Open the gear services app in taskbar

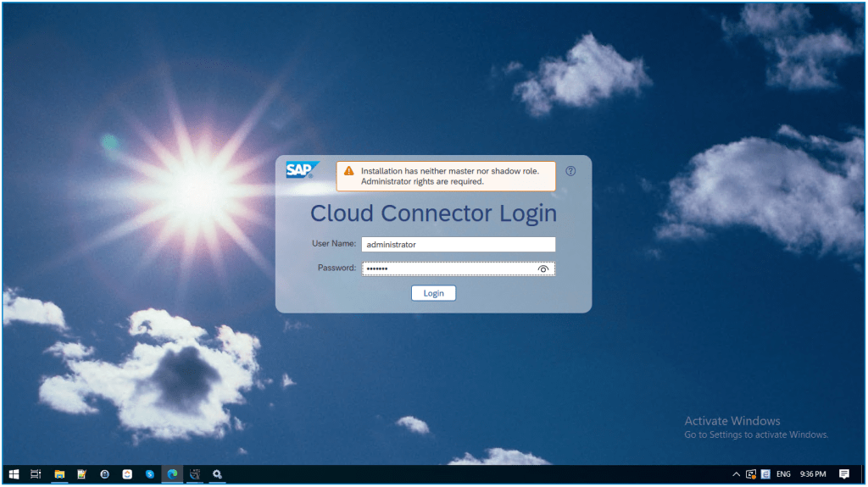click(x=217, y=474)
